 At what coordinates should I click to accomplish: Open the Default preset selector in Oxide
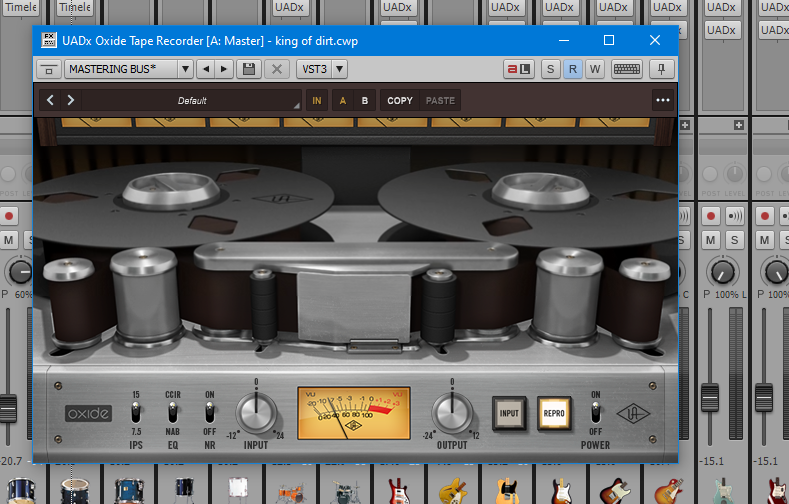(x=192, y=100)
